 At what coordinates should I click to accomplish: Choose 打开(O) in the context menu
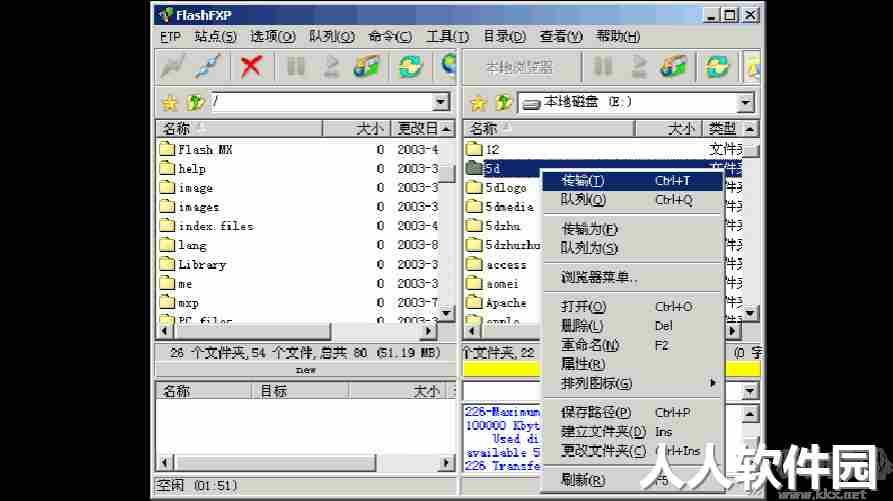coord(632,306)
